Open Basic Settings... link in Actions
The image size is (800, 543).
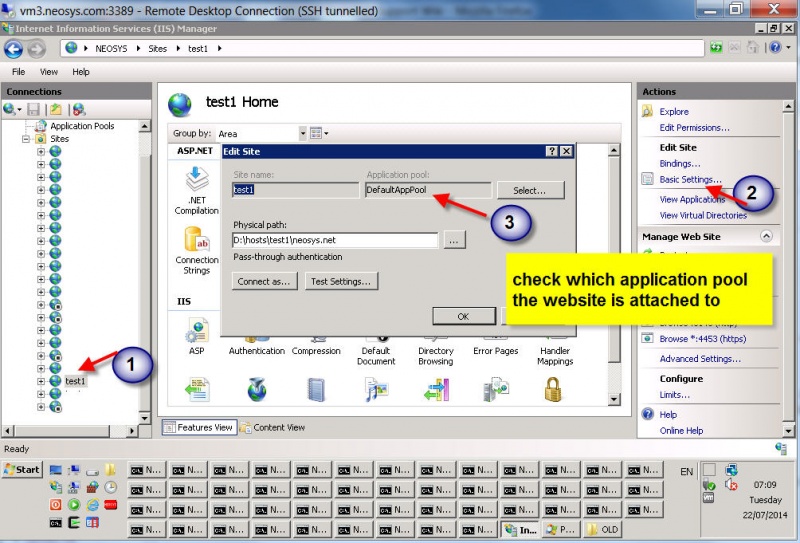point(690,179)
